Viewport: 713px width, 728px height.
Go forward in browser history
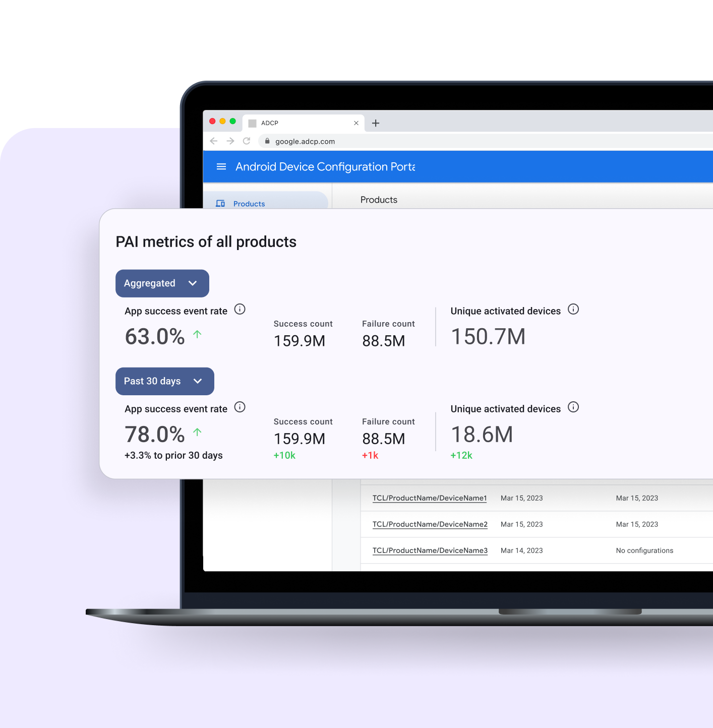pyautogui.click(x=230, y=141)
